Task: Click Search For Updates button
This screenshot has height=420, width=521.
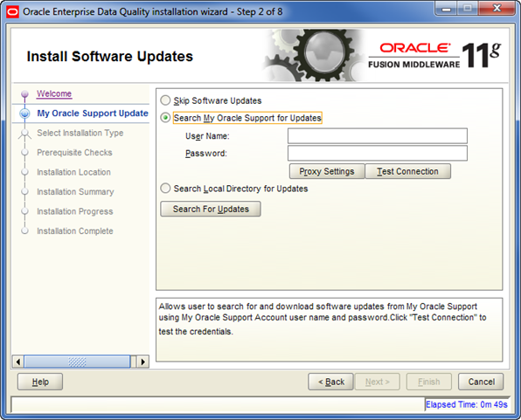Action: coord(211,210)
